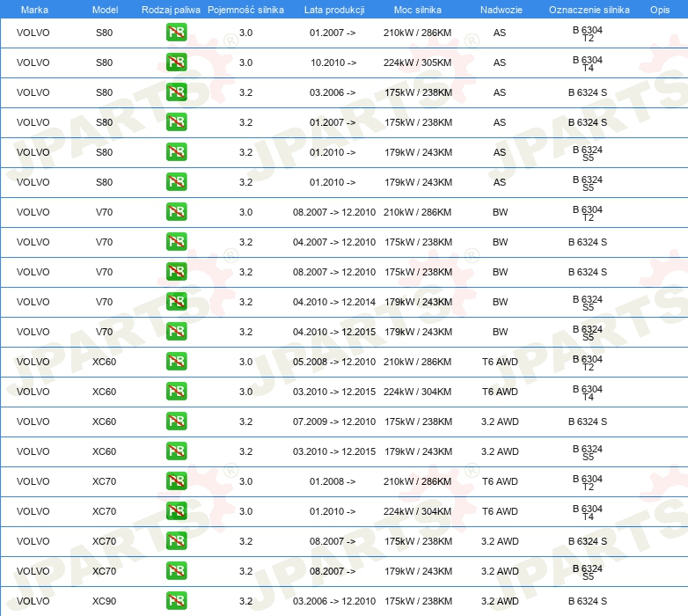The width and height of the screenshot is (688, 616).
Task: Select B 6304 T4 cell in S80 row
Action: [588, 63]
